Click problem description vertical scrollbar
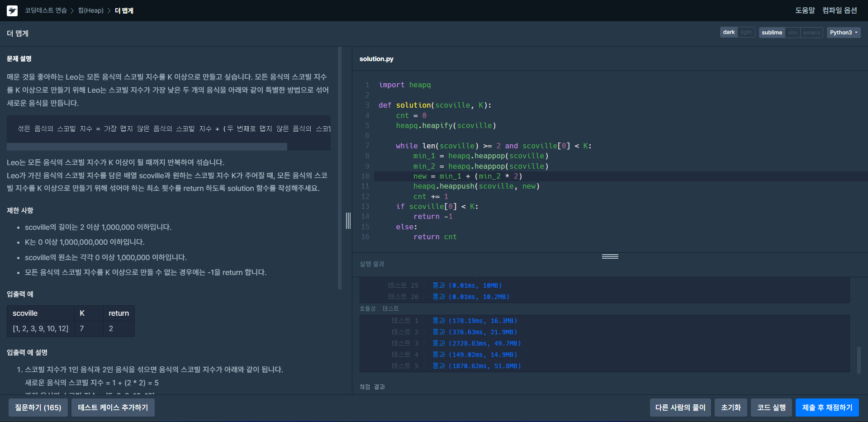868x422 pixels. coord(340,167)
